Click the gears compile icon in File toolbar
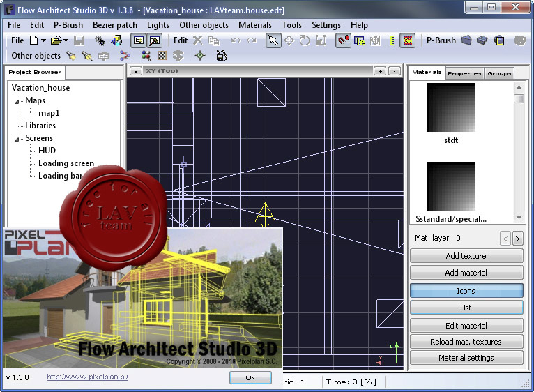Screen dimensions: 534x392 [x=100, y=40]
